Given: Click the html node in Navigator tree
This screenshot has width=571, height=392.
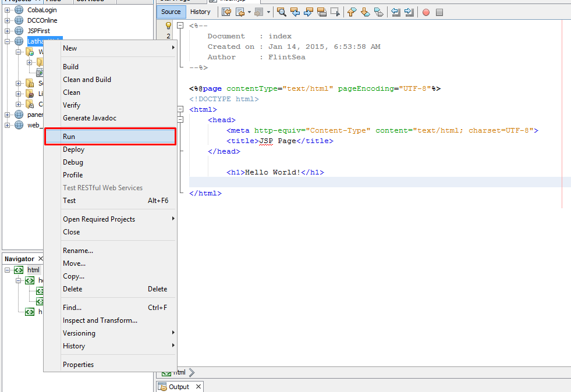Looking at the screenshot, I should [x=33, y=270].
